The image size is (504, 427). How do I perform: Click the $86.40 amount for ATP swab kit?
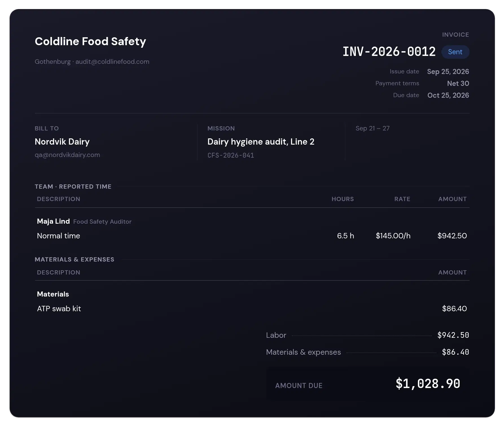click(454, 308)
